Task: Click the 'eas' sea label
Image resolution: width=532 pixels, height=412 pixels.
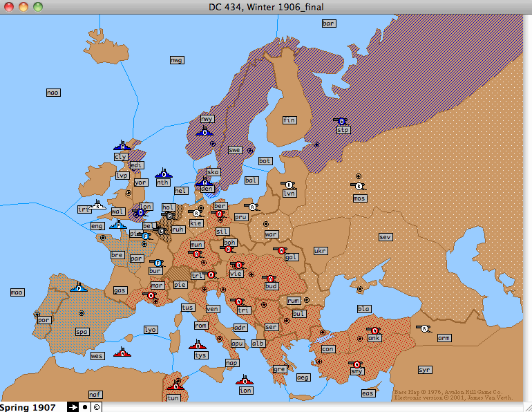Action: pyautogui.click(x=368, y=393)
